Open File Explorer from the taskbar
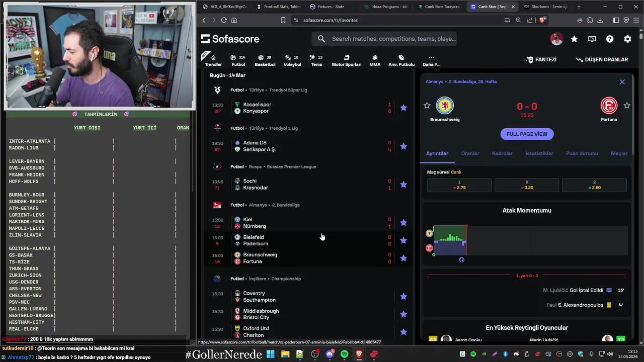644x362 pixels. [x=285, y=354]
